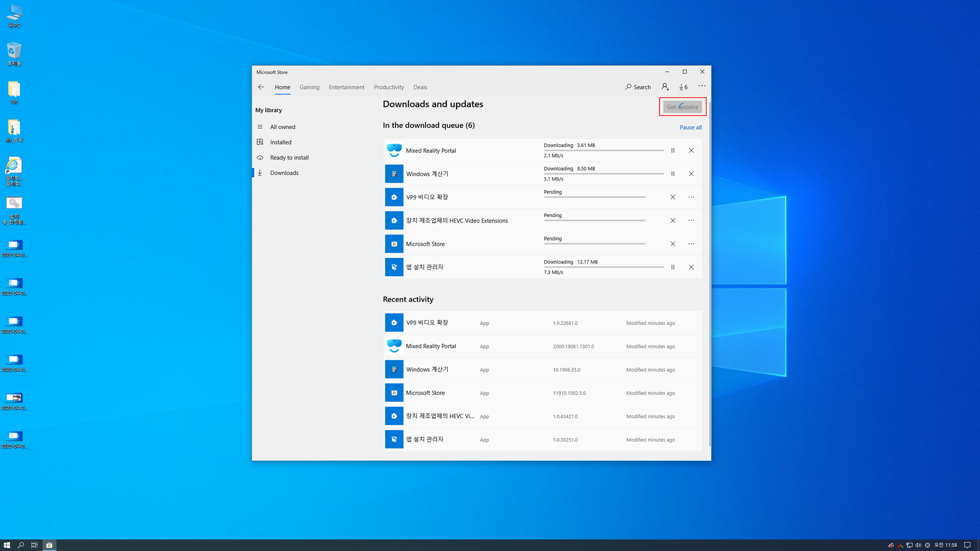Select Installed in My library
Image resolution: width=980 pixels, height=551 pixels.
coord(281,142)
